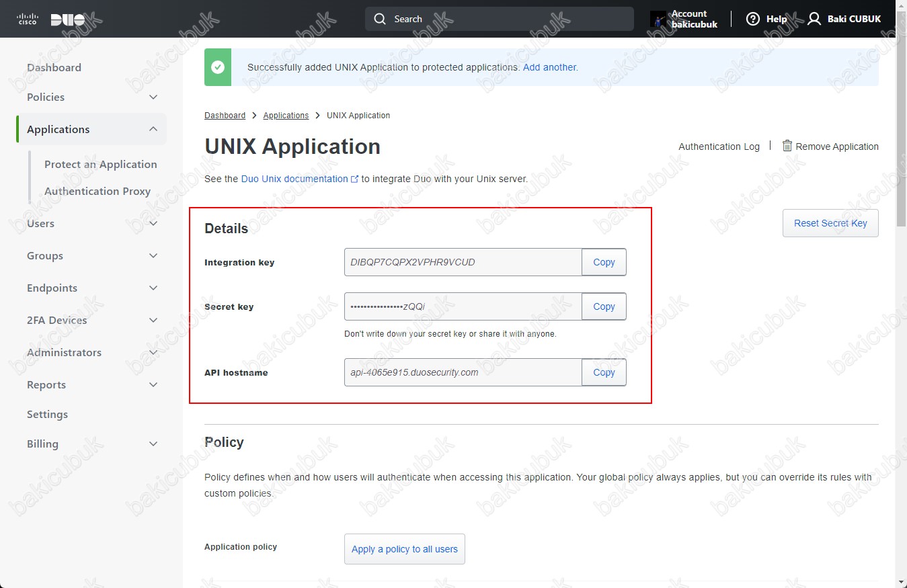This screenshot has height=588, width=907.
Task: Expand the Administrators sidebar chevron
Action: 153,352
